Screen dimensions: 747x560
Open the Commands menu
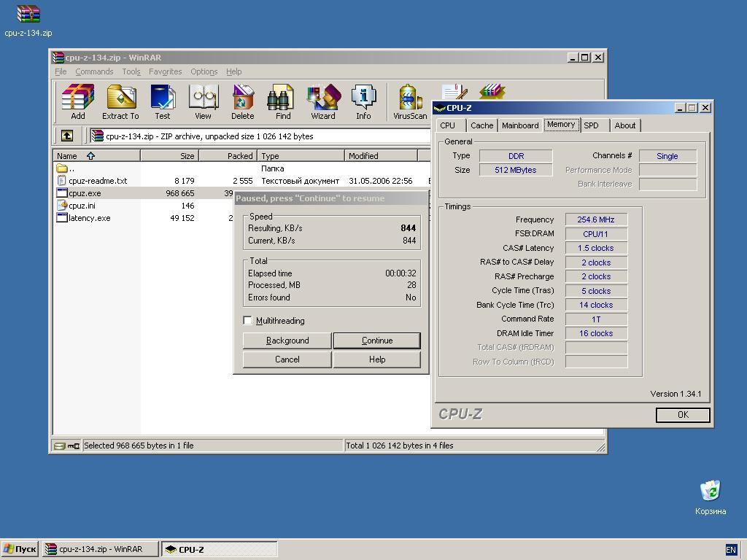94,71
